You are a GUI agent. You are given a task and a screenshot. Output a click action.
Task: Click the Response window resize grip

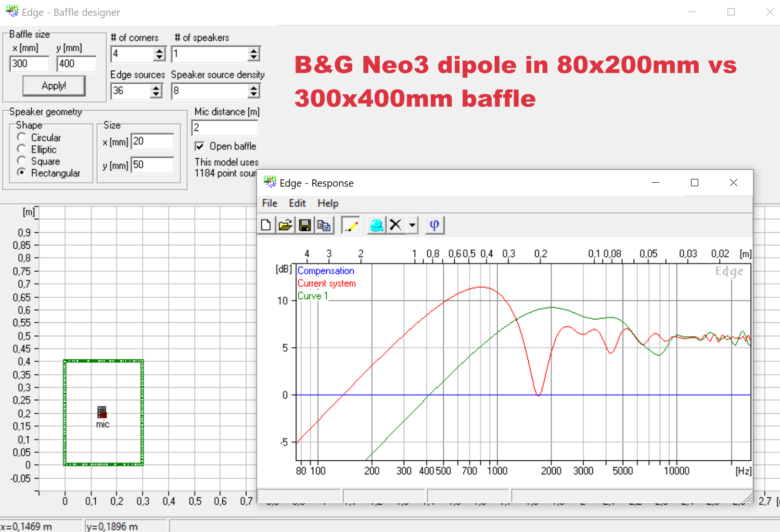pos(747,497)
